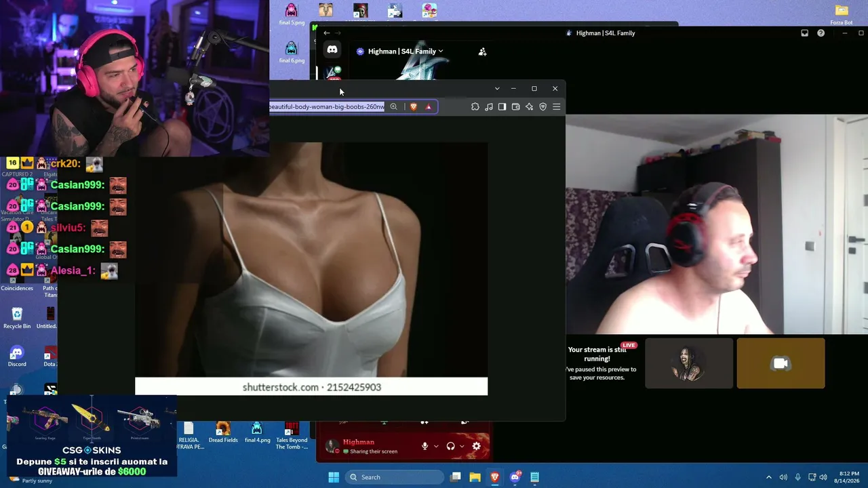Toggle the browser sidebar panel
The height and width of the screenshot is (488, 868).
coord(502,106)
